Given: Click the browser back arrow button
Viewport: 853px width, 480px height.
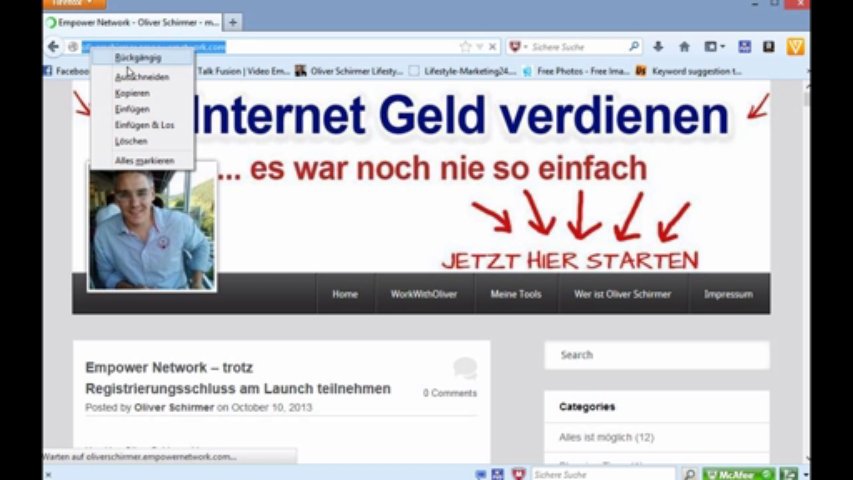Looking at the screenshot, I should point(53,47).
